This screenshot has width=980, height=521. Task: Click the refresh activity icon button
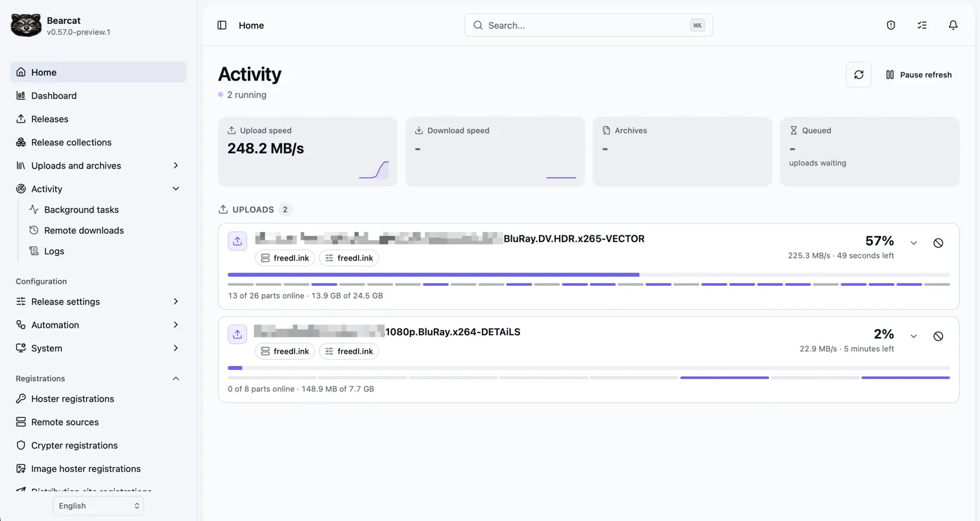point(859,75)
